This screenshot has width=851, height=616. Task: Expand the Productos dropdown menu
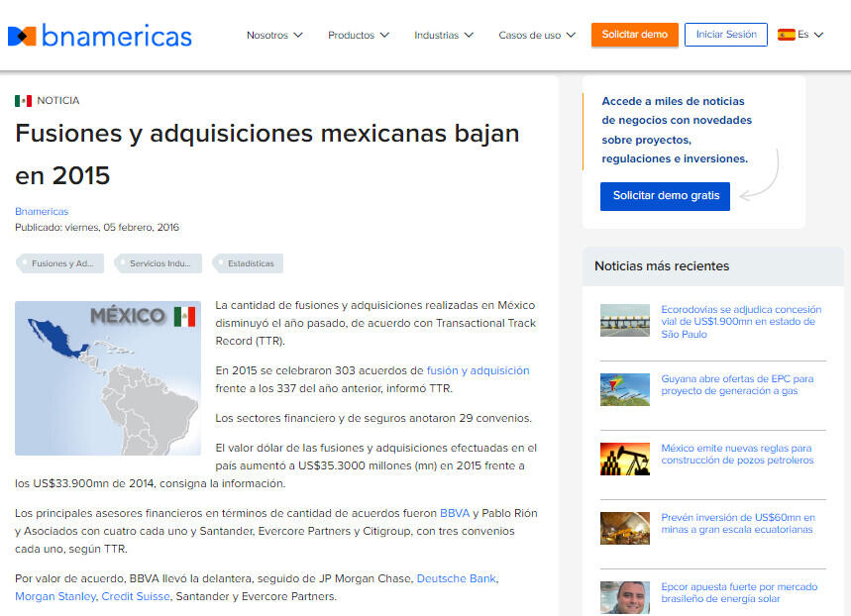358,35
